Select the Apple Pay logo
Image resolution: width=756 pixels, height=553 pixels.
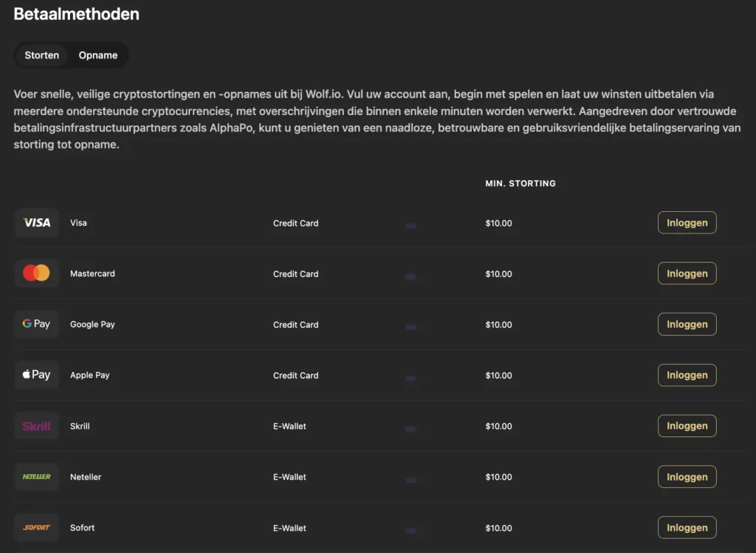(x=37, y=374)
